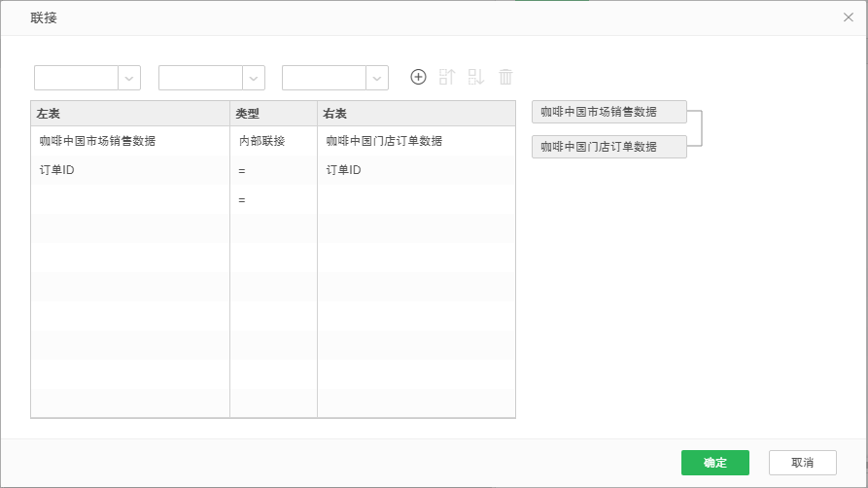Close the 联接 dialog with X
The image size is (868, 488).
tap(849, 17)
